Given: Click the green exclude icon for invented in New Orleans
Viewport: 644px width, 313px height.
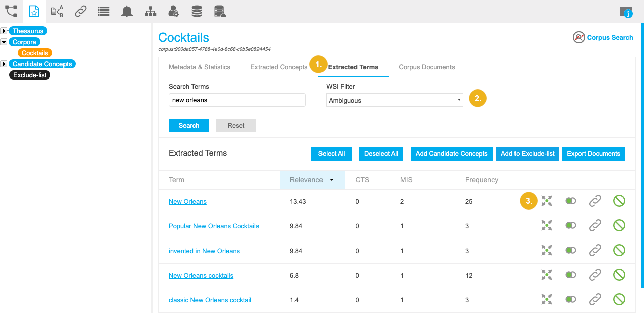Looking at the screenshot, I should pyautogui.click(x=619, y=251).
